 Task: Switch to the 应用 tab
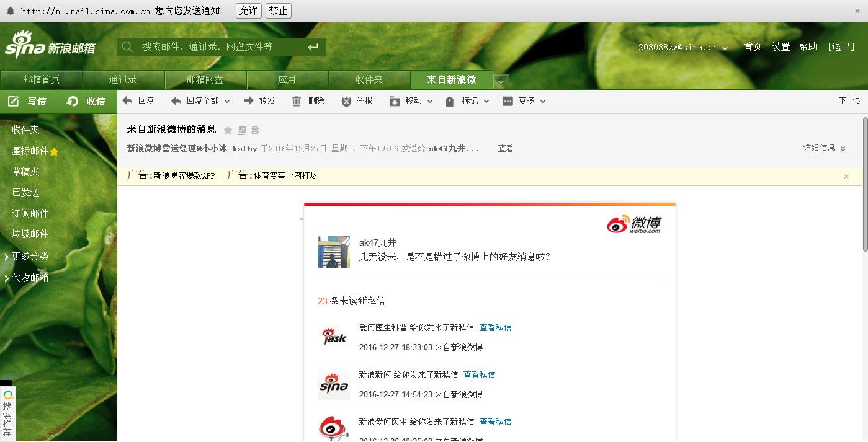[287, 80]
